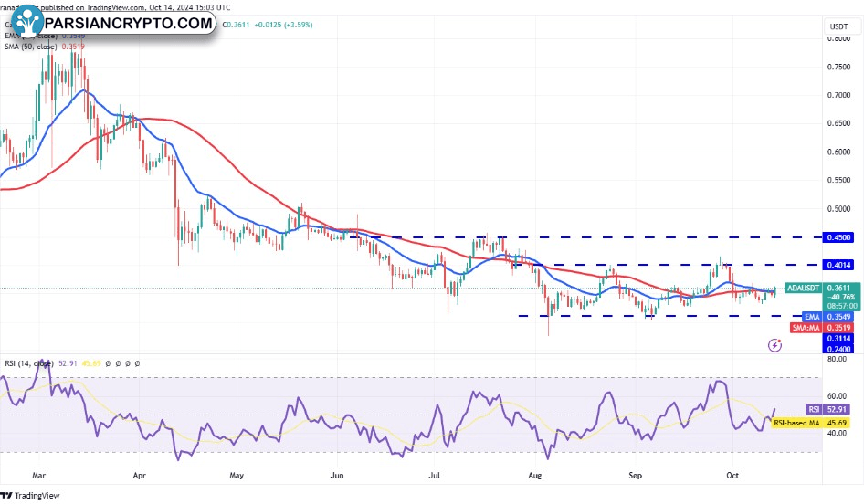Click the RSI (14, close) legend
The width and height of the screenshot is (864, 504).
(28, 363)
